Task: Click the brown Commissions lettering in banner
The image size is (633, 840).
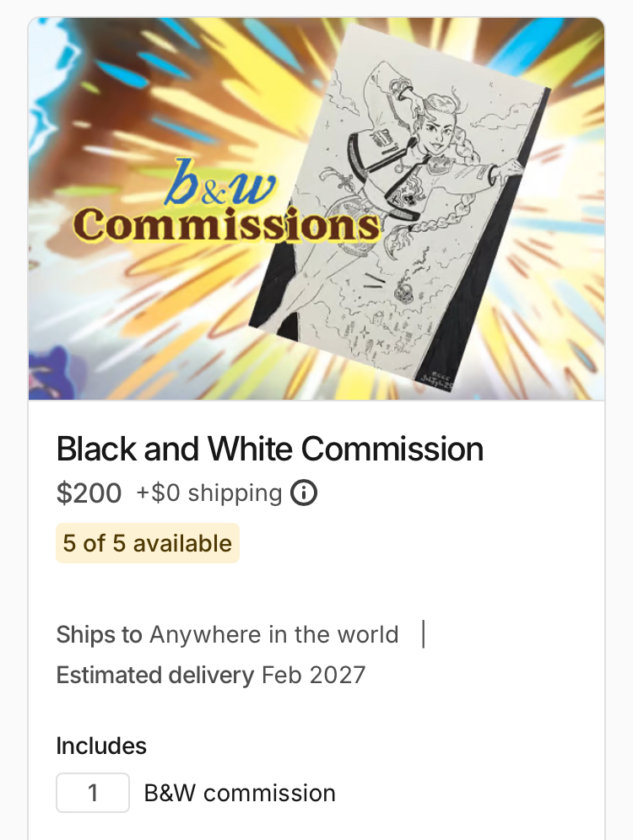Action: pyautogui.click(x=225, y=224)
